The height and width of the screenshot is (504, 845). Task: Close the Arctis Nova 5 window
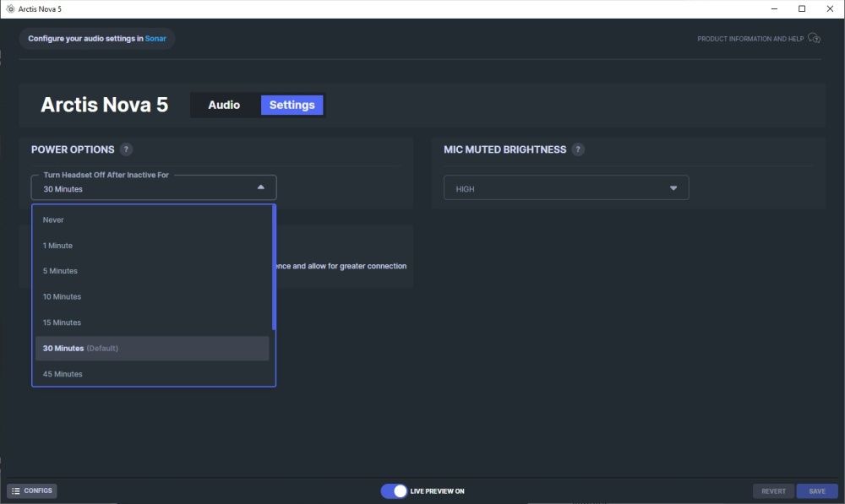coord(830,8)
